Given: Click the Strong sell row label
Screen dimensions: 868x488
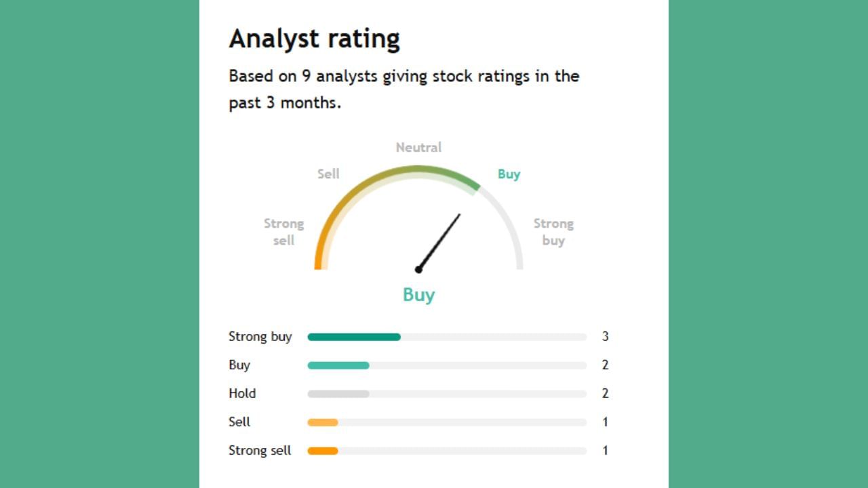Looking at the screenshot, I should pyautogui.click(x=260, y=451).
